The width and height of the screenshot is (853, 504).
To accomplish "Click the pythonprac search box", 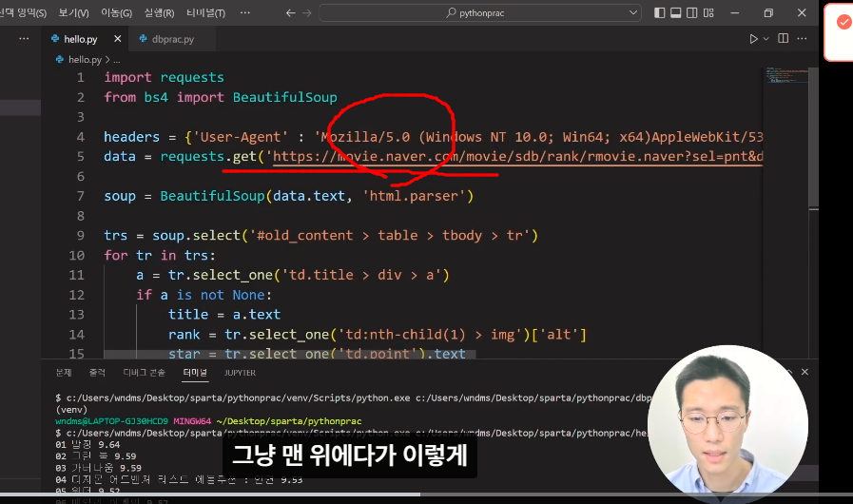I will pos(480,12).
